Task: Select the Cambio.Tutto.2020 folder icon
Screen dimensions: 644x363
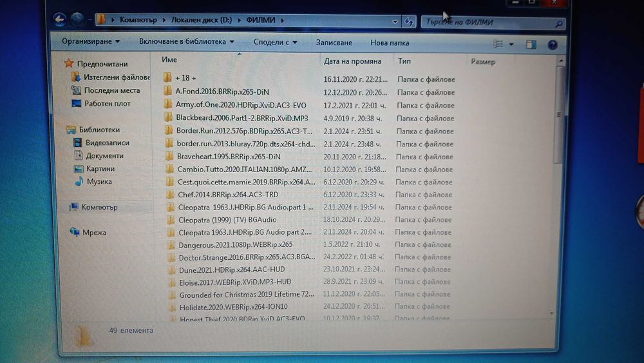Action: coord(170,169)
